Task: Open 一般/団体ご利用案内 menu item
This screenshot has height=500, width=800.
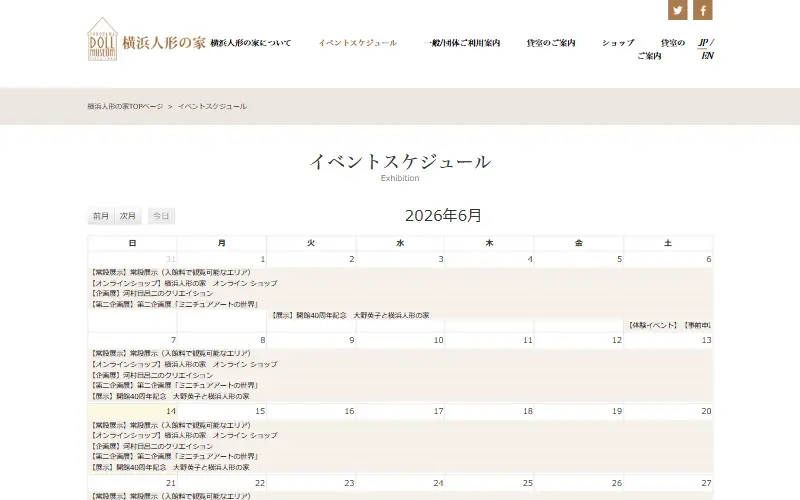Action: click(x=462, y=43)
